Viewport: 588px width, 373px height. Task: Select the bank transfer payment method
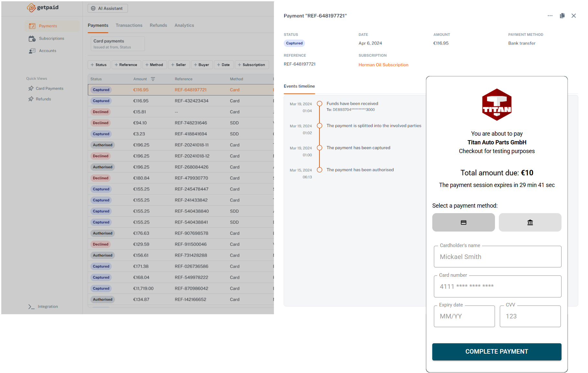coord(530,222)
